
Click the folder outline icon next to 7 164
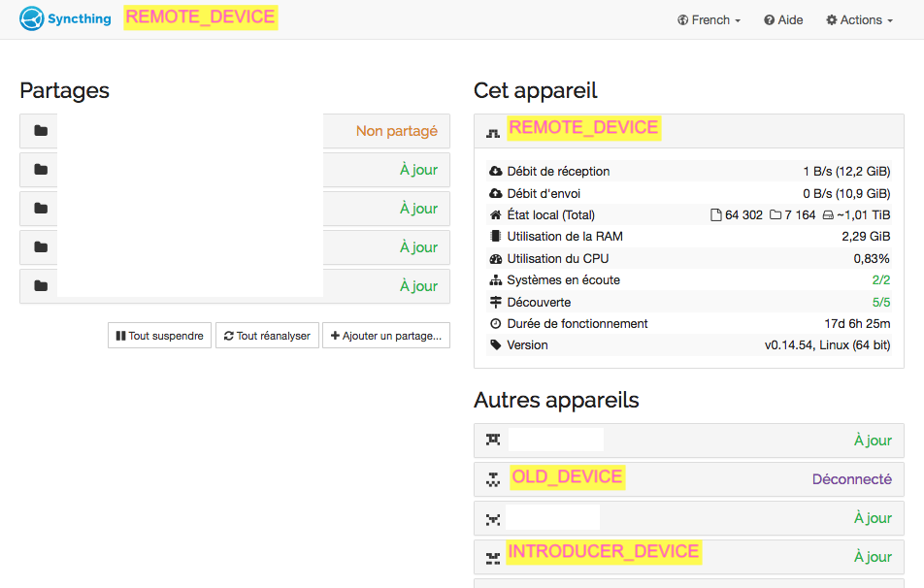click(775, 215)
